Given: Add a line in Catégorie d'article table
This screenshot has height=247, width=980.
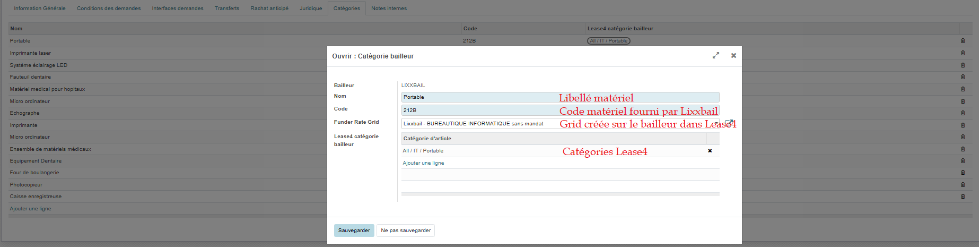Looking at the screenshot, I should [x=423, y=163].
